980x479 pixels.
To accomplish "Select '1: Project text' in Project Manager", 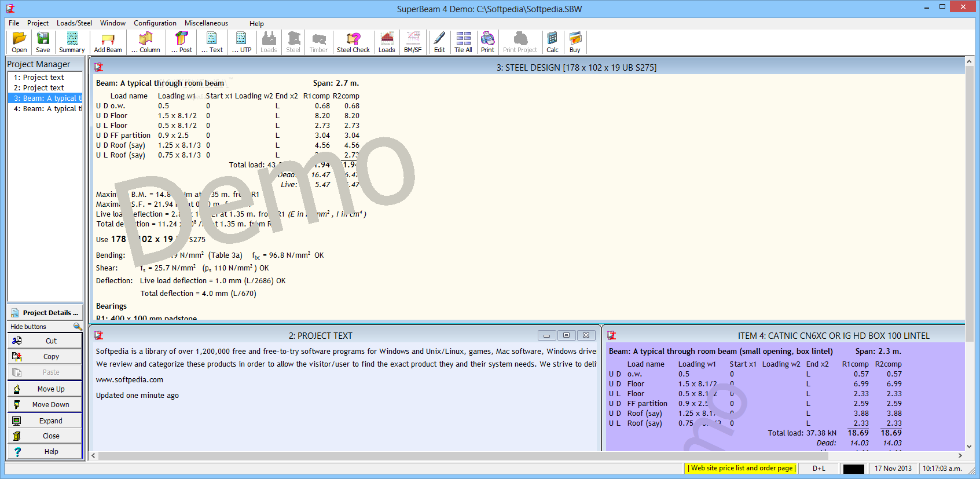I will pyautogui.click(x=46, y=78).
